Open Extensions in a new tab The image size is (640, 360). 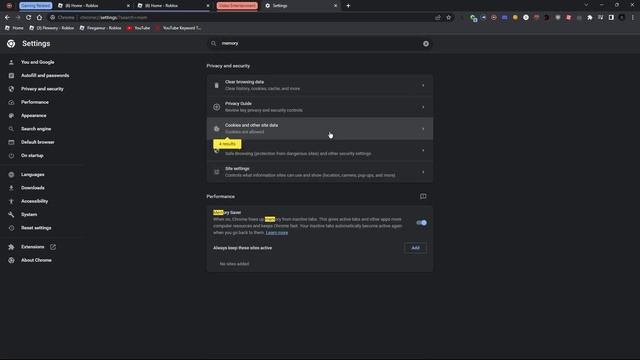pyautogui.click(x=33, y=247)
